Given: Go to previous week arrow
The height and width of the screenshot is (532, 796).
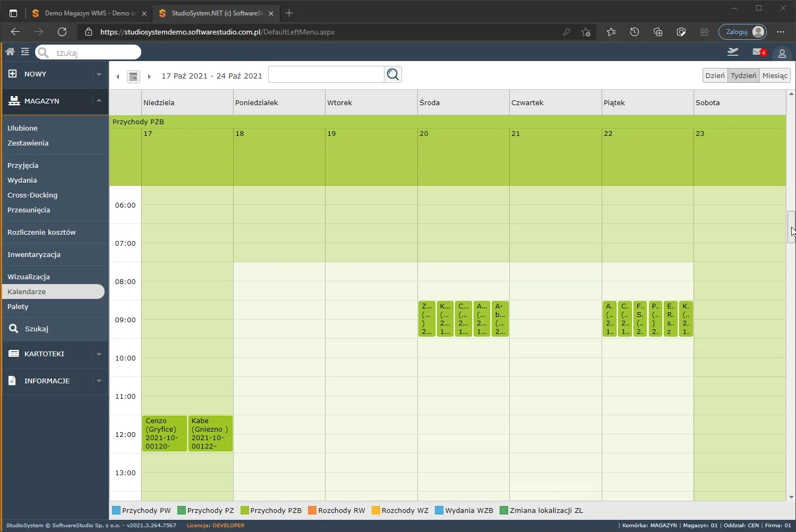Looking at the screenshot, I should (118, 76).
